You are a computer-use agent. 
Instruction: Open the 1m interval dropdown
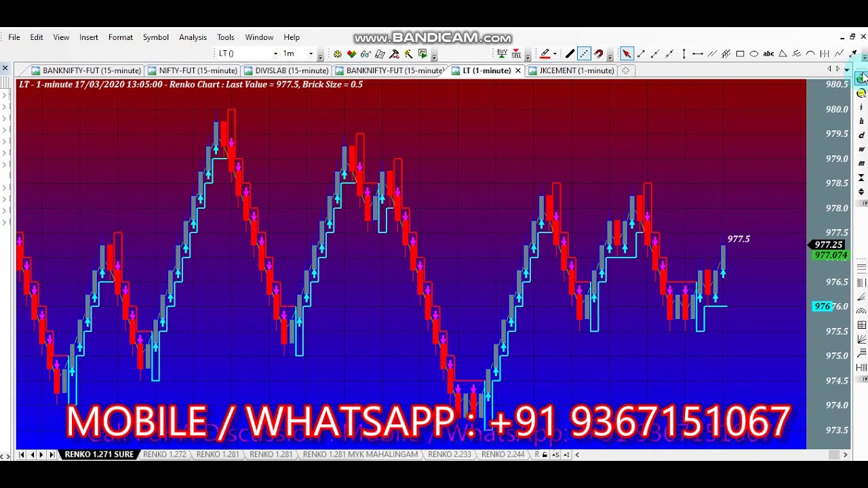click(x=311, y=54)
